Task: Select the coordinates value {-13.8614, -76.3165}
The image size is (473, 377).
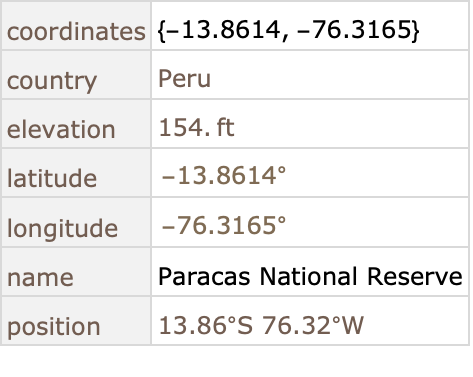Action: tap(288, 30)
